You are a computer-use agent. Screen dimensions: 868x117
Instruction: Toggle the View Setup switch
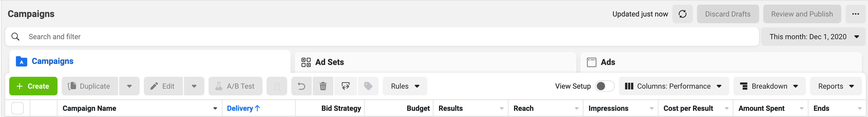coord(605,86)
